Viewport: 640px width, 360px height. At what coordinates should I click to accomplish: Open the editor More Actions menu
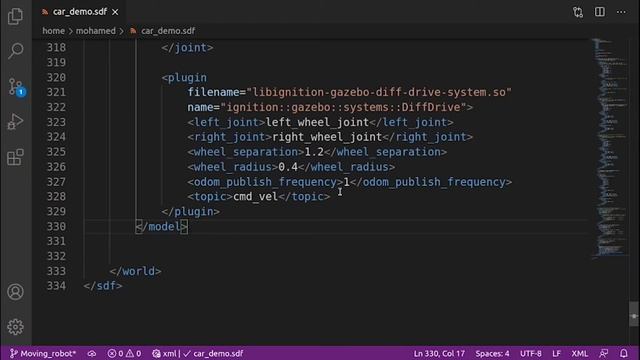pyautogui.click(x=621, y=12)
